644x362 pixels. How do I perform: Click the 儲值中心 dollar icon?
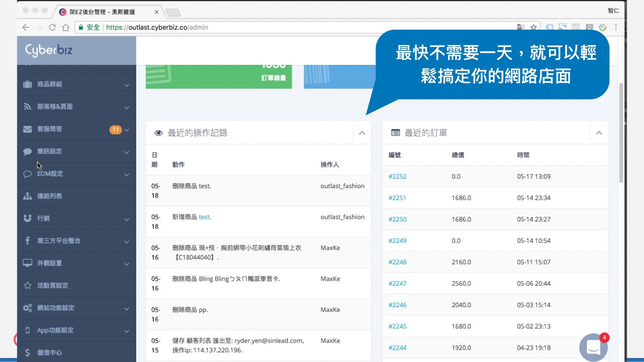click(27, 352)
